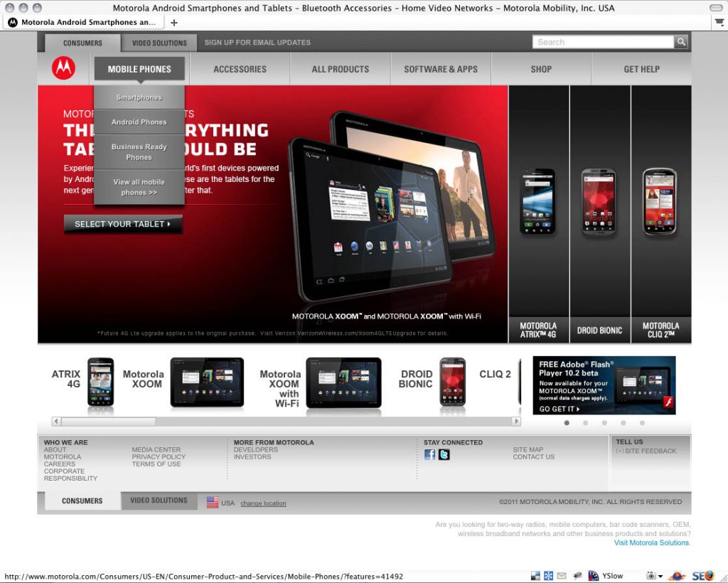The width and height of the screenshot is (728, 583).
Task: Select the third carousel pagination dot
Action: point(604,423)
